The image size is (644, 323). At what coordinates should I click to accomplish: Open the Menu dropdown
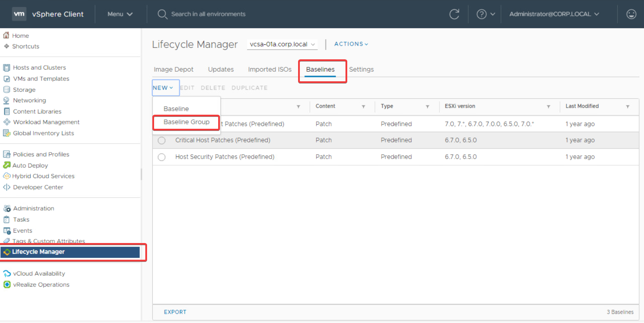point(120,14)
